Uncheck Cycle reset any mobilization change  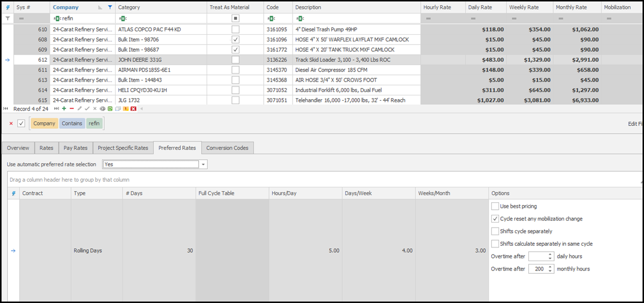pos(495,219)
